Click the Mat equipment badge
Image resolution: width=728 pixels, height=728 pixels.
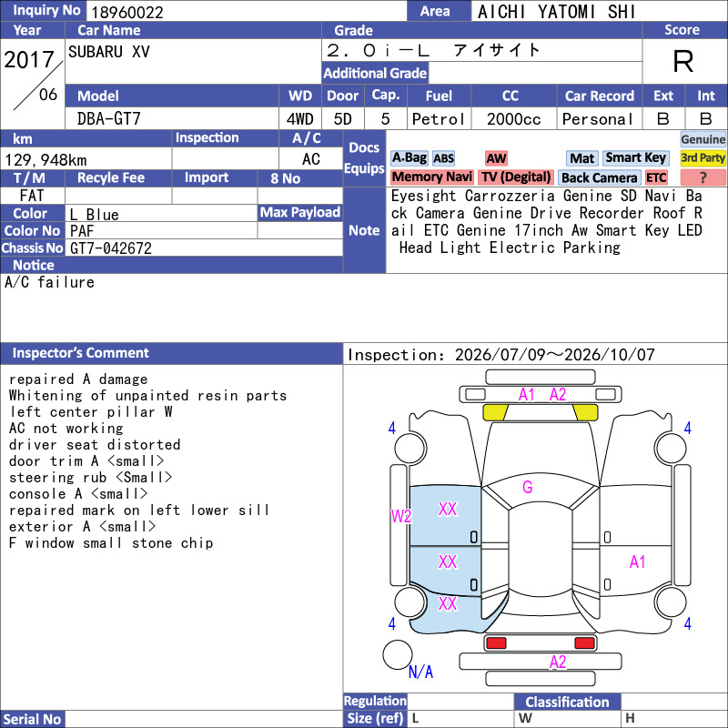[x=581, y=158]
